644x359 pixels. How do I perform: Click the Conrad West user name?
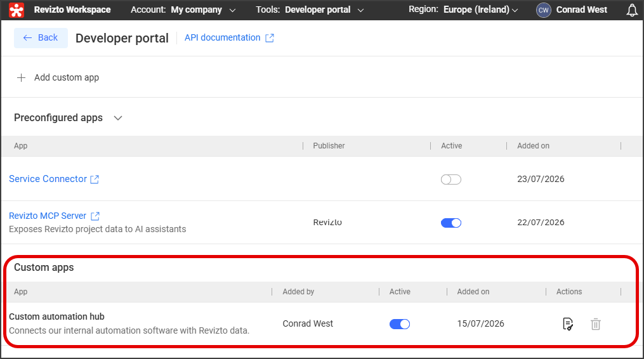(x=582, y=10)
